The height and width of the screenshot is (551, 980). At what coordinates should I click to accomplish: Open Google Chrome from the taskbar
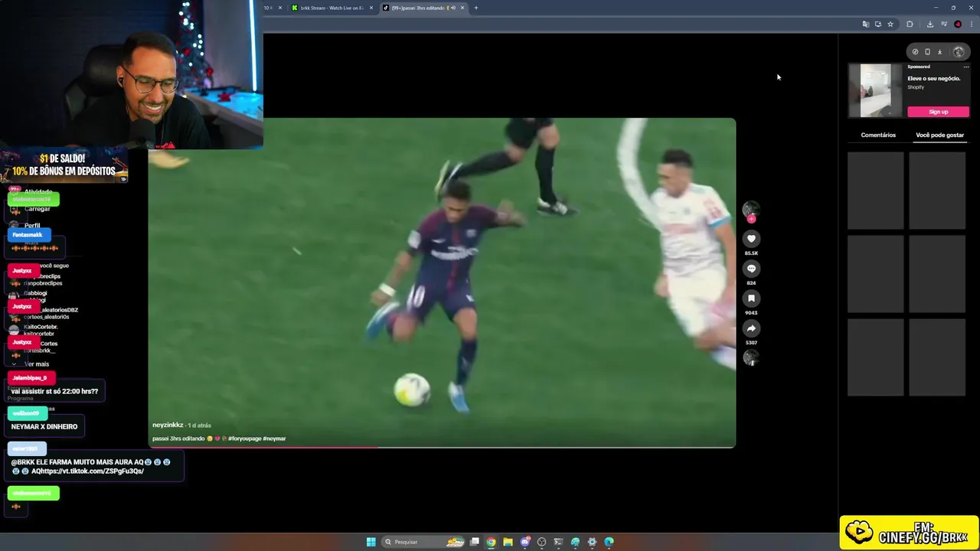(x=491, y=542)
